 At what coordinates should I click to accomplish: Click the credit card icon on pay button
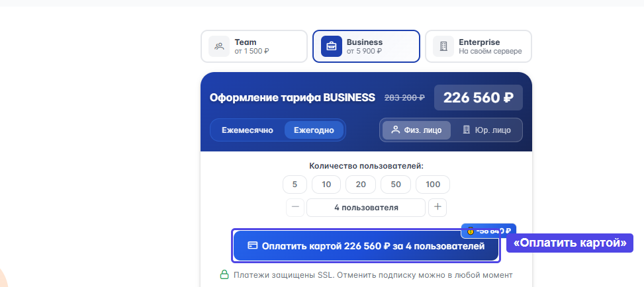[252, 245]
